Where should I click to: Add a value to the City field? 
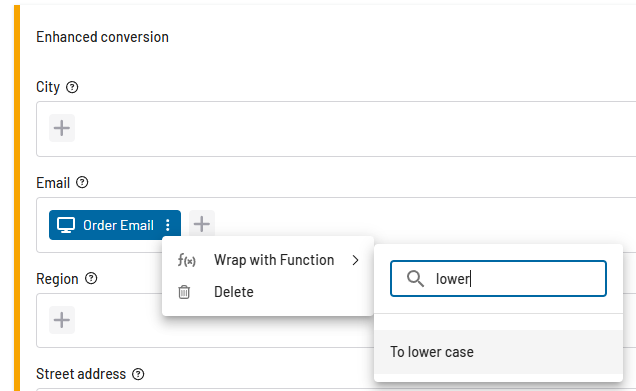62,128
